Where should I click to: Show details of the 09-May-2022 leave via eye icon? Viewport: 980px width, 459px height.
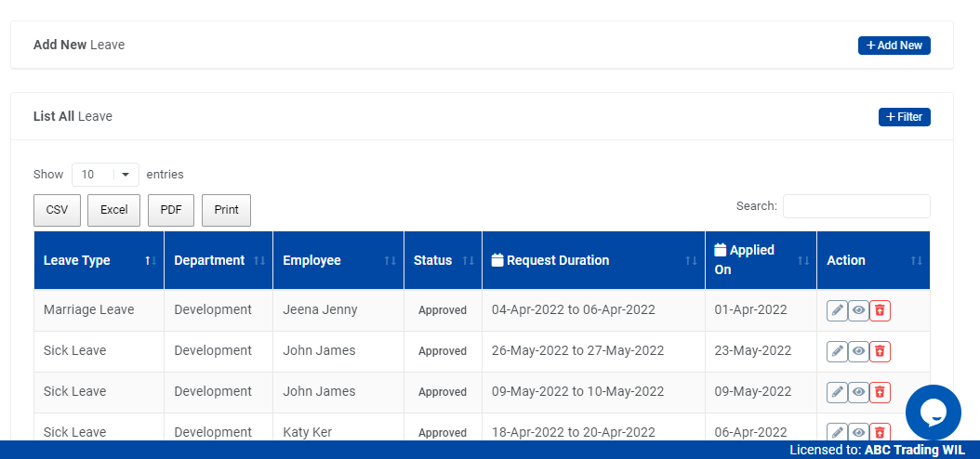tap(858, 392)
